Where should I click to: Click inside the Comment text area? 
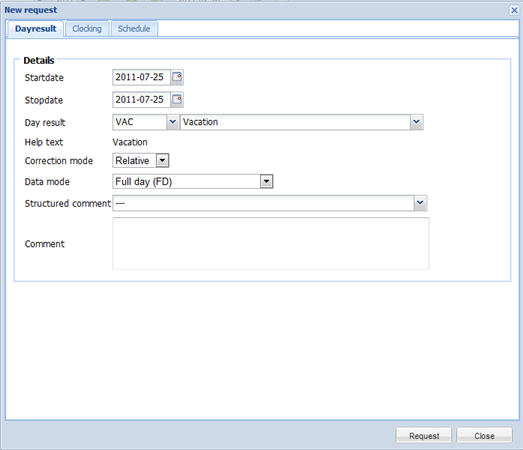click(x=271, y=244)
